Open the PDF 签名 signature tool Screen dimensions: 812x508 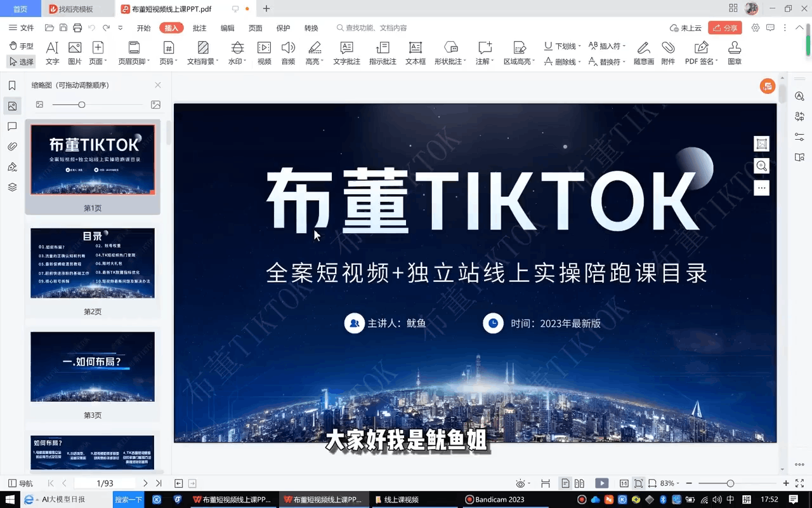702,53
